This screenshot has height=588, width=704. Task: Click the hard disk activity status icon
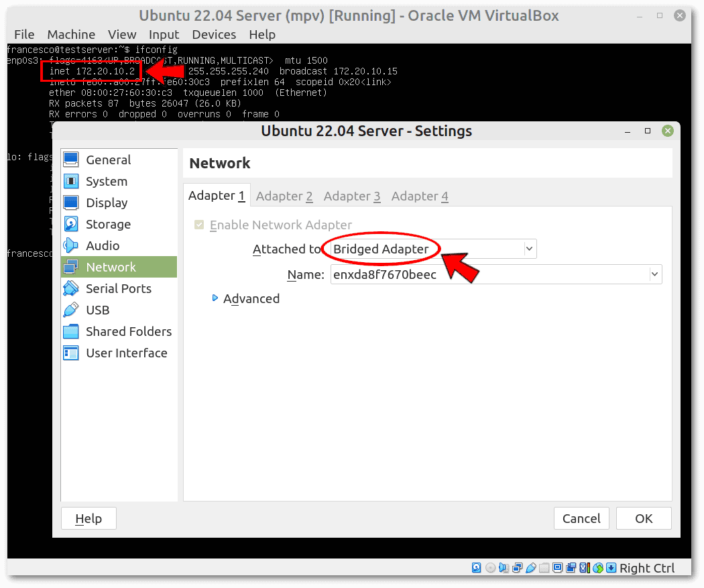(476, 567)
